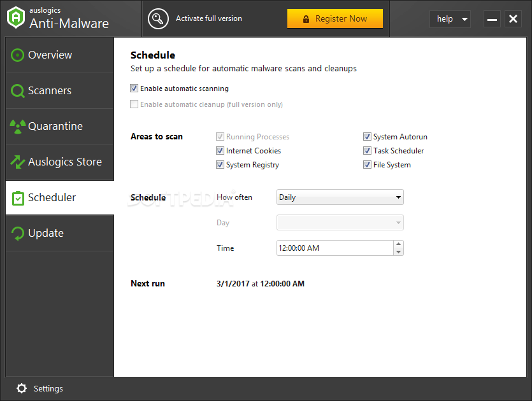Click the Settings gear icon
532x401 pixels.
coord(22,388)
